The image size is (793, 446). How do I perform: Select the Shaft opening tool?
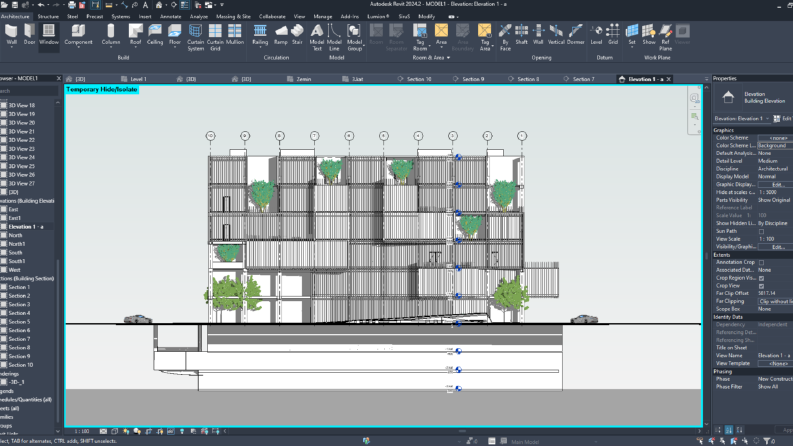(x=521, y=35)
